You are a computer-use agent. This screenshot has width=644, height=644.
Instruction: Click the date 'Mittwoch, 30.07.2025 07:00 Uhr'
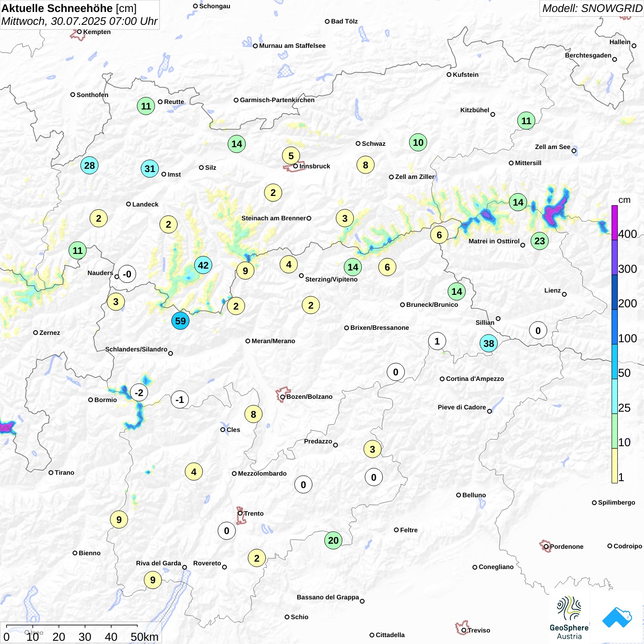click(80, 21)
